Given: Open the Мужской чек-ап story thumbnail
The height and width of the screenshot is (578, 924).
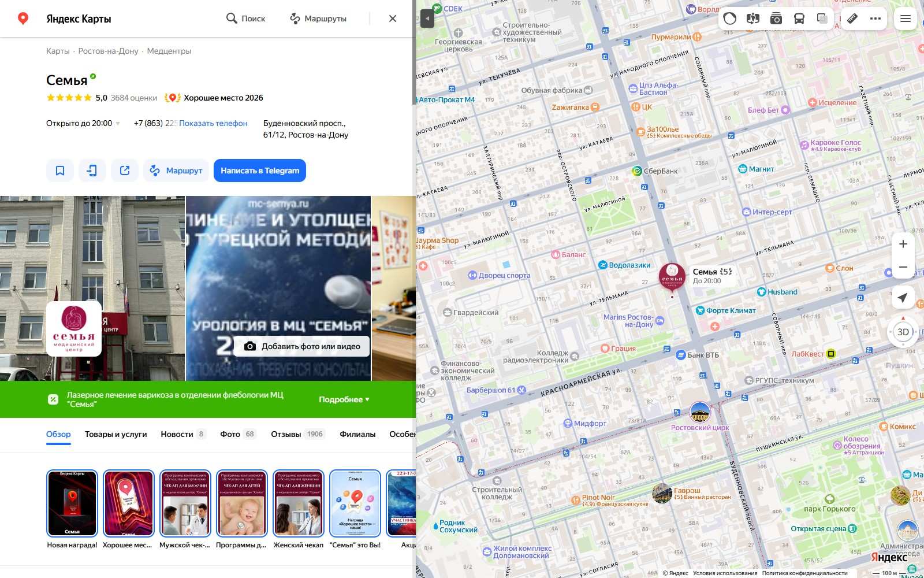Looking at the screenshot, I should click(185, 503).
